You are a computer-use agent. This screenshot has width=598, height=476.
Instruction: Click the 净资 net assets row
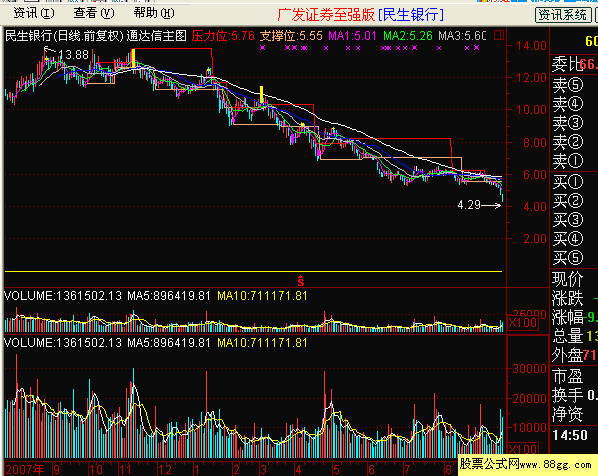[x=574, y=414]
